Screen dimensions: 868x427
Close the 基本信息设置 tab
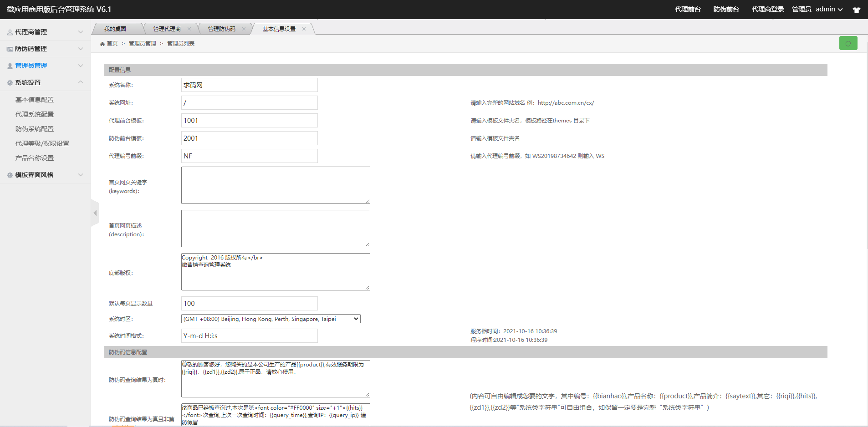[304, 29]
